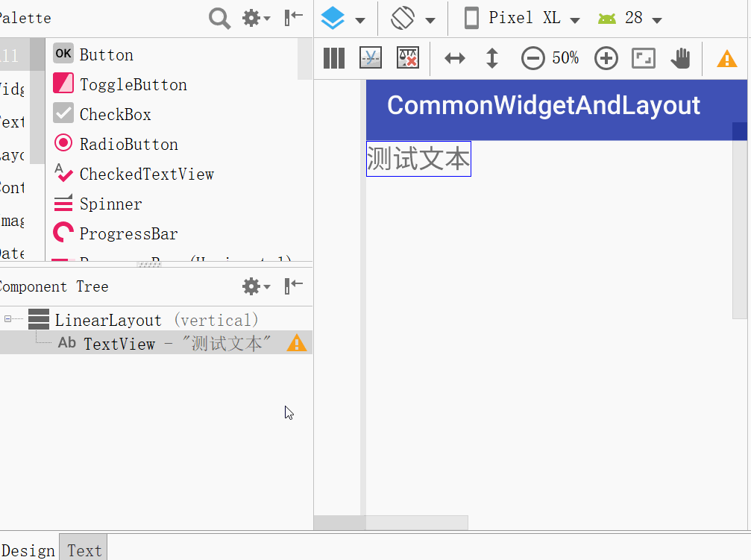Click the search icon in the Palette
This screenshot has height=560, width=751.
219,18
